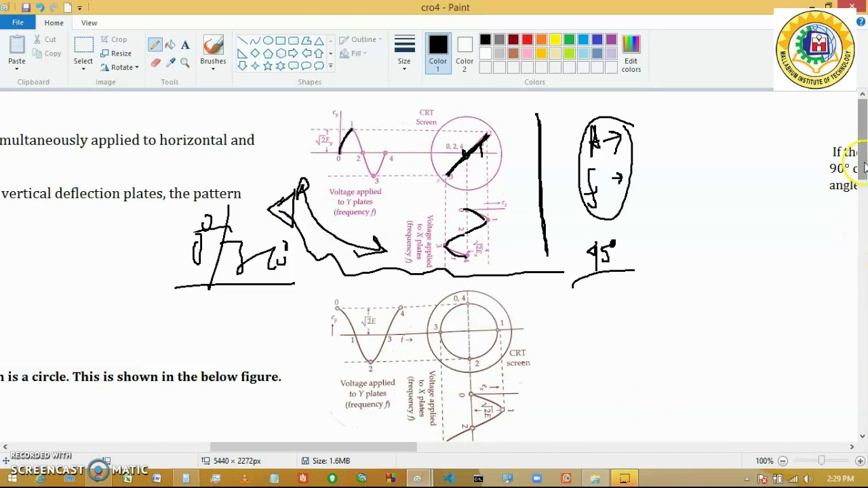This screenshot has width=868, height=488.
Task: Click the Crop button
Action: pos(113,39)
